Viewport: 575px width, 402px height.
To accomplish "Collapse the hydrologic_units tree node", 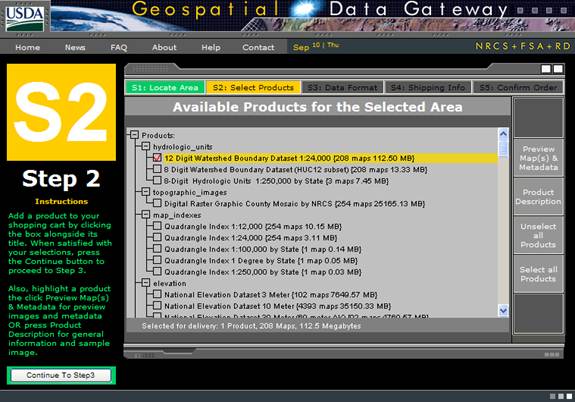I will coord(146,146).
